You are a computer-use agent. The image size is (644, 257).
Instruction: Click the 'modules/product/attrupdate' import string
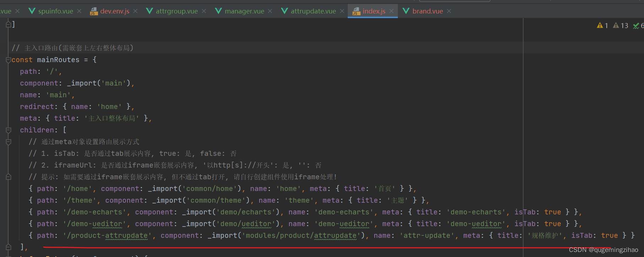click(301, 235)
